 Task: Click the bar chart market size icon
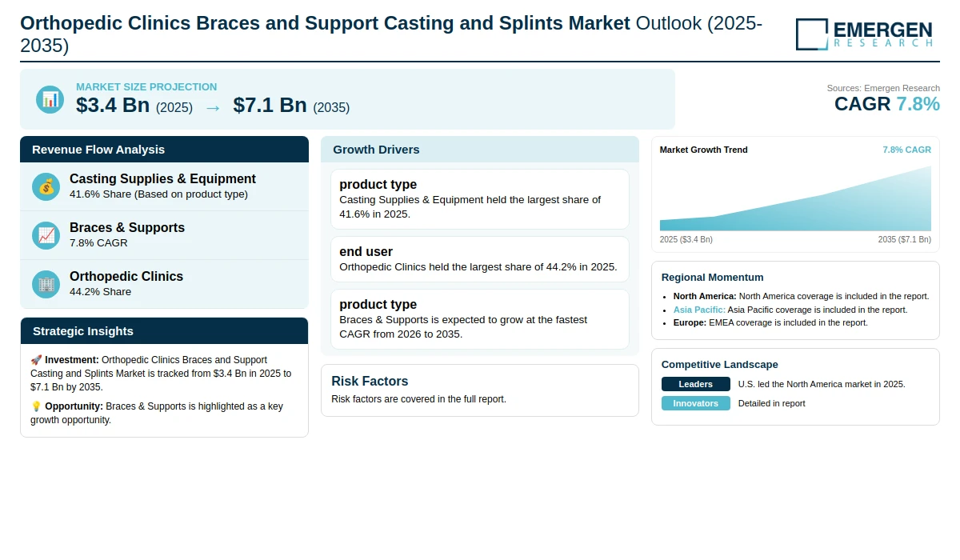pyautogui.click(x=50, y=99)
